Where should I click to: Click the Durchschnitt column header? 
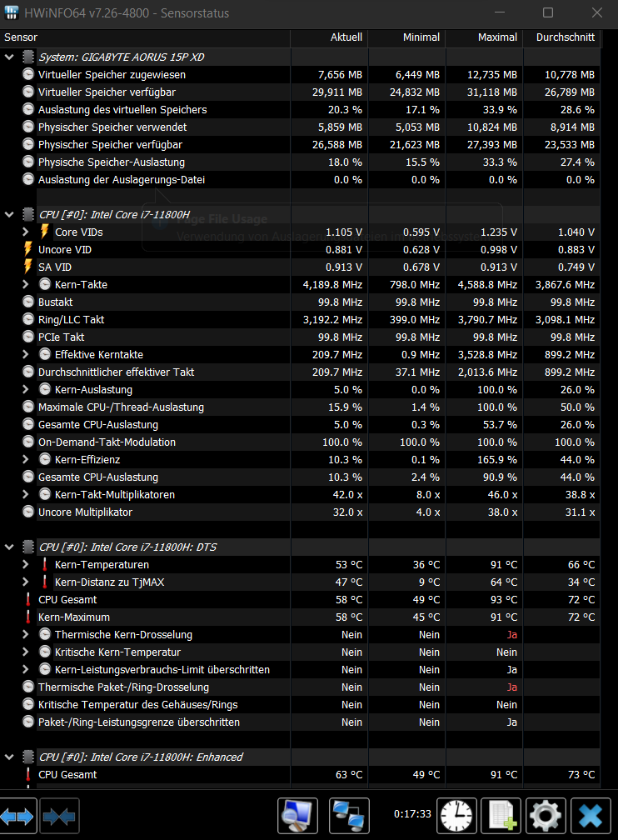561,37
